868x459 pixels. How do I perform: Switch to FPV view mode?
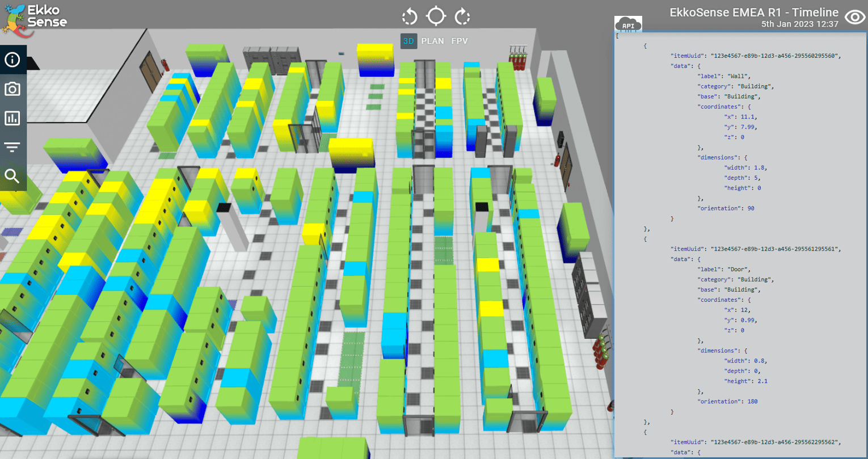click(x=460, y=41)
